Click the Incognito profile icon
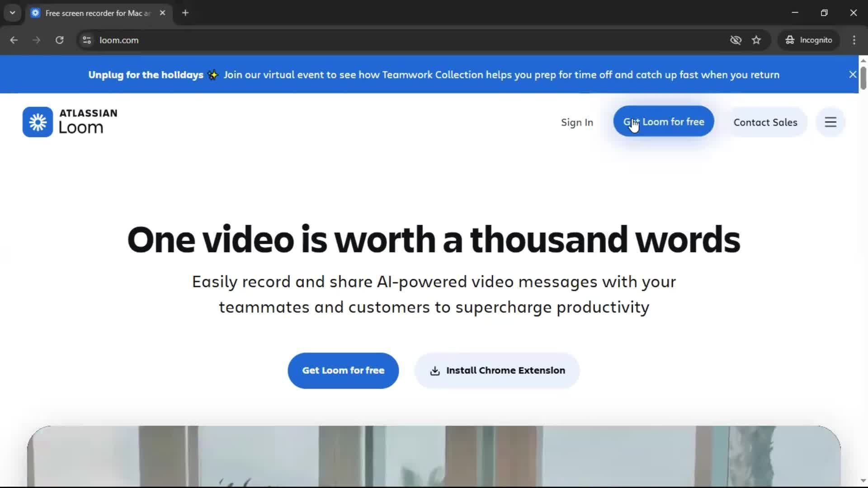The height and width of the screenshot is (488, 868). point(790,40)
